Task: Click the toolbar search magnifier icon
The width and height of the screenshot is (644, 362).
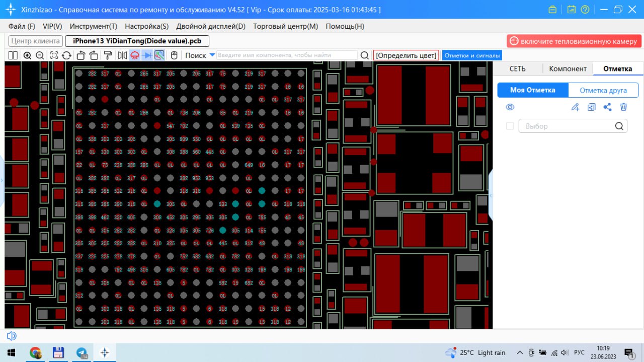Action: tap(365, 55)
